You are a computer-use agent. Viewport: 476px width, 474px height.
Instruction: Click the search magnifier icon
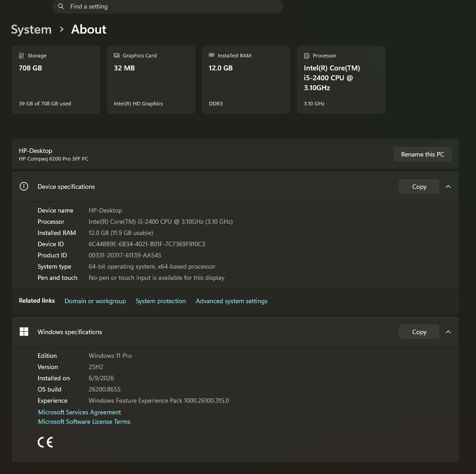tap(61, 6)
